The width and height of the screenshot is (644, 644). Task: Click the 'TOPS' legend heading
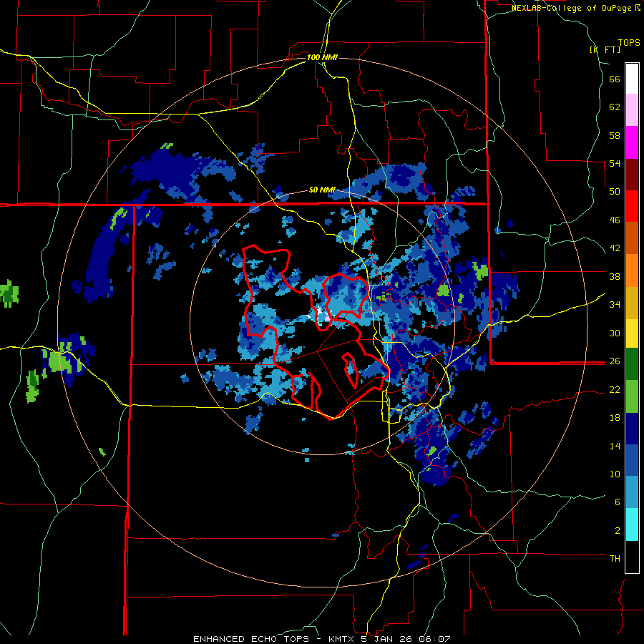pyautogui.click(x=629, y=43)
